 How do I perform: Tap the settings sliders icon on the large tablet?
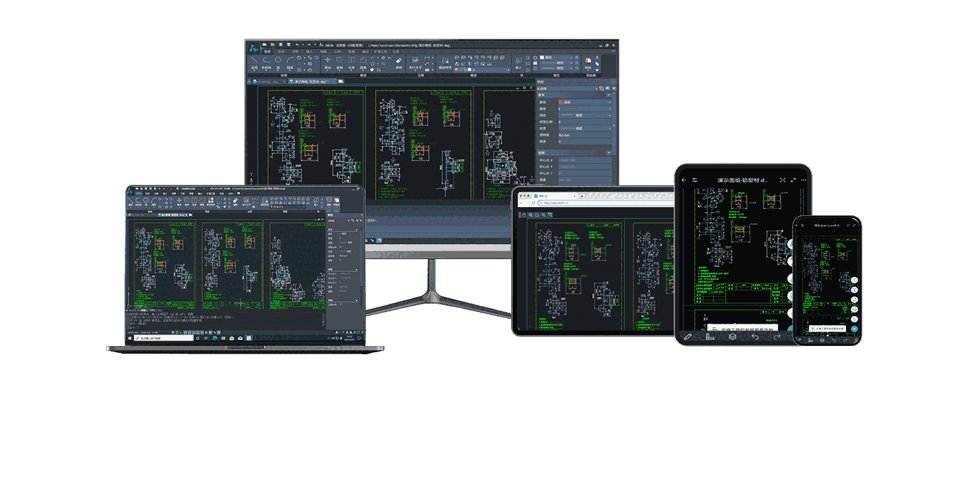click(x=694, y=180)
